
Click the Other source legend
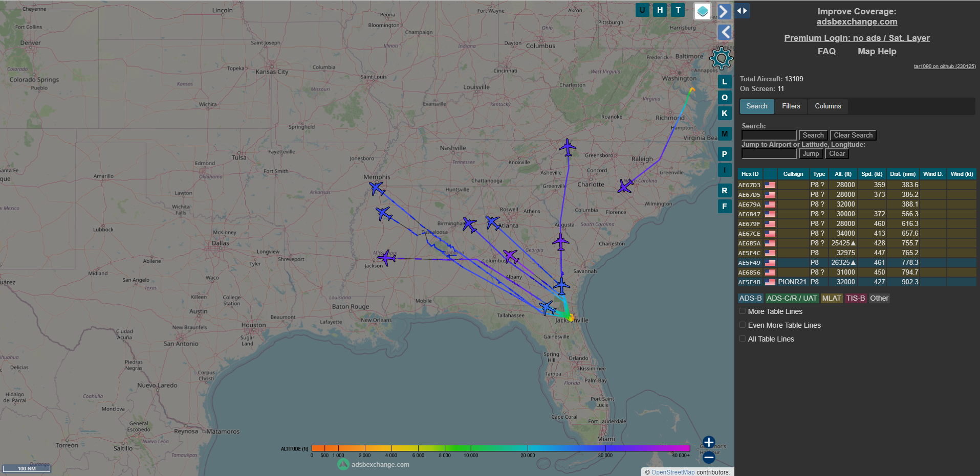pos(879,299)
